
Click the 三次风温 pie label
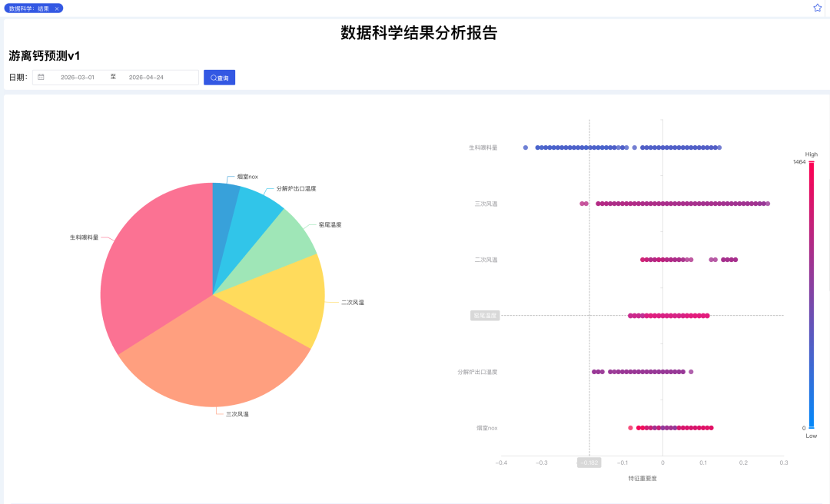237,414
